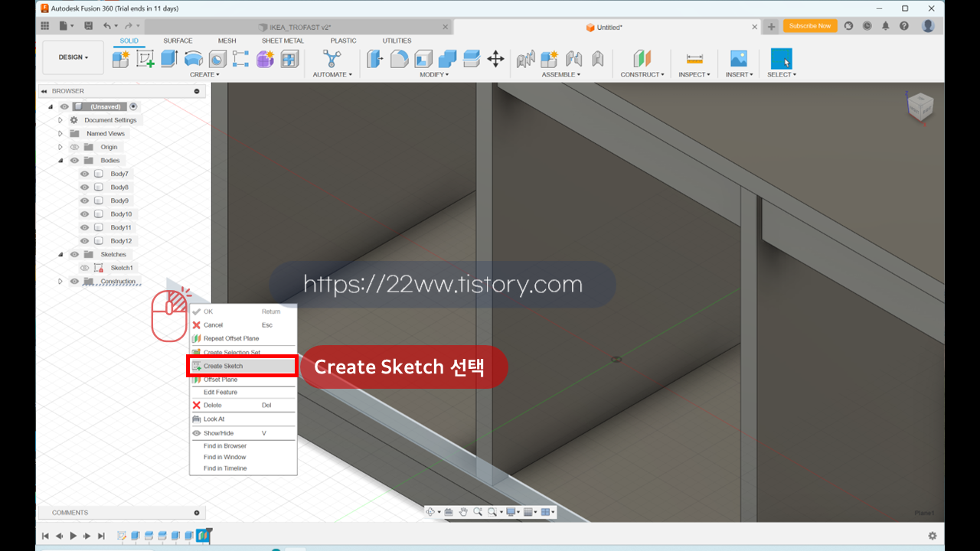
Task: Hide Body8 using its eye icon
Action: [84, 187]
